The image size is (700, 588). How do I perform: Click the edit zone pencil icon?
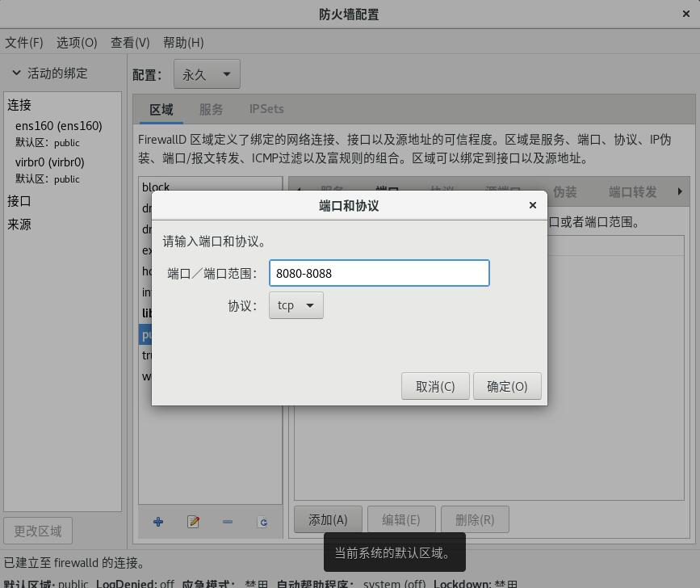click(x=193, y=522)
